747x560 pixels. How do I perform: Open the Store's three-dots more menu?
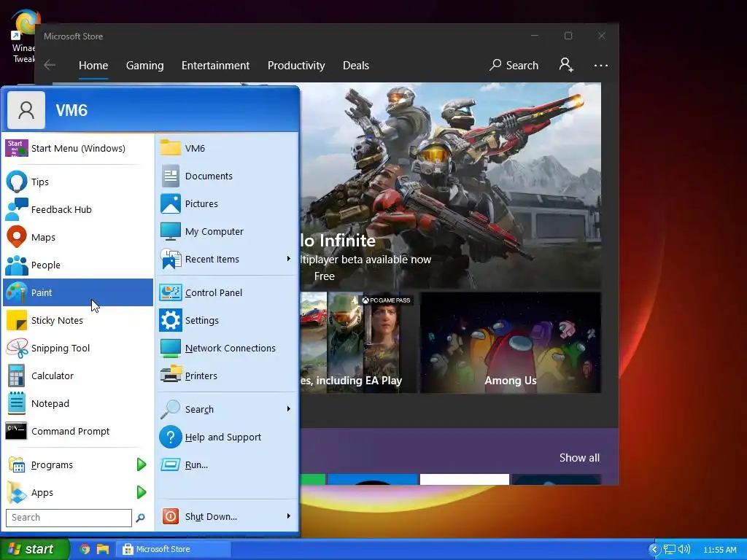point(601,65)
